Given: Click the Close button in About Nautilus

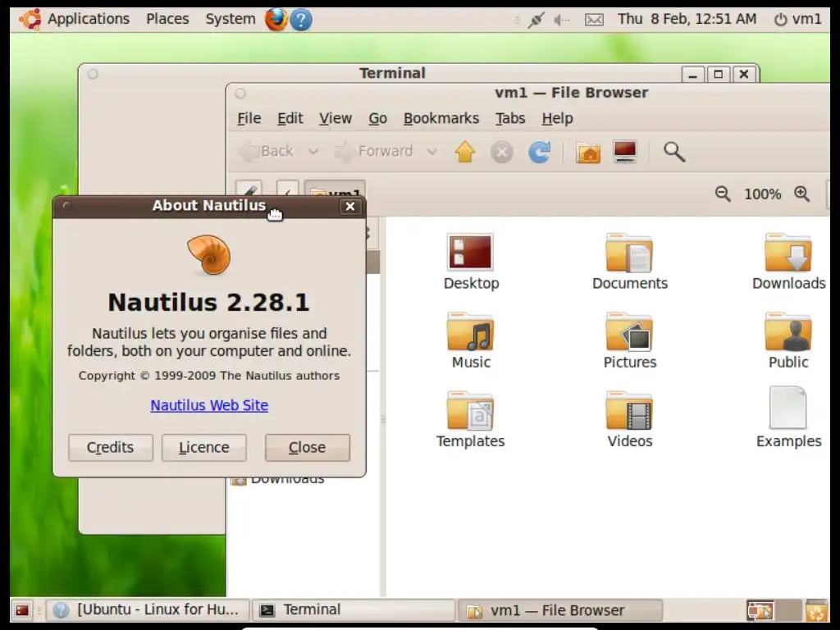Looking at the screenshot, I should (x=308, y=447).
